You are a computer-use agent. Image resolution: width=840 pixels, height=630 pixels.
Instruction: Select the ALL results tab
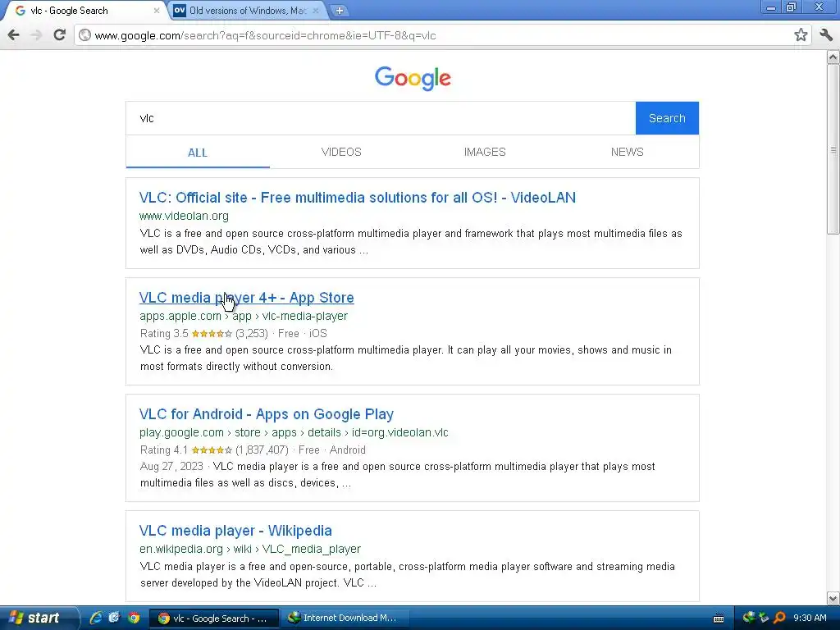198,153
